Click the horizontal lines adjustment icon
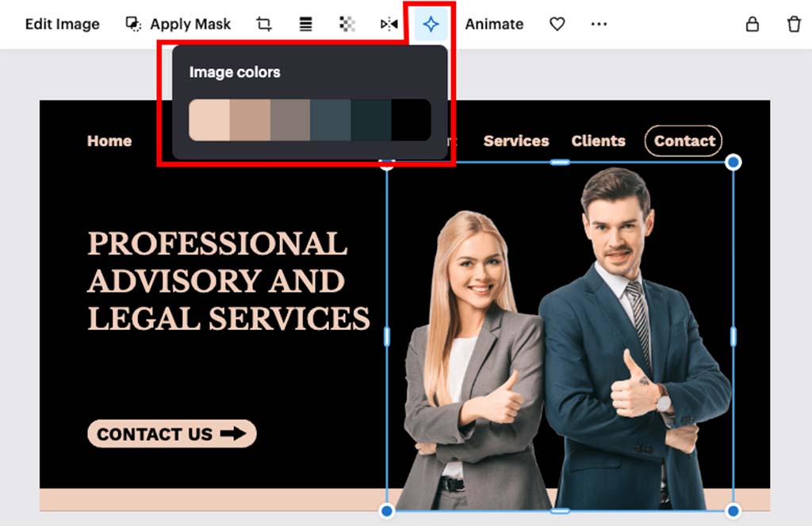This screenshot has width=812, height=526. coord(305,24)
